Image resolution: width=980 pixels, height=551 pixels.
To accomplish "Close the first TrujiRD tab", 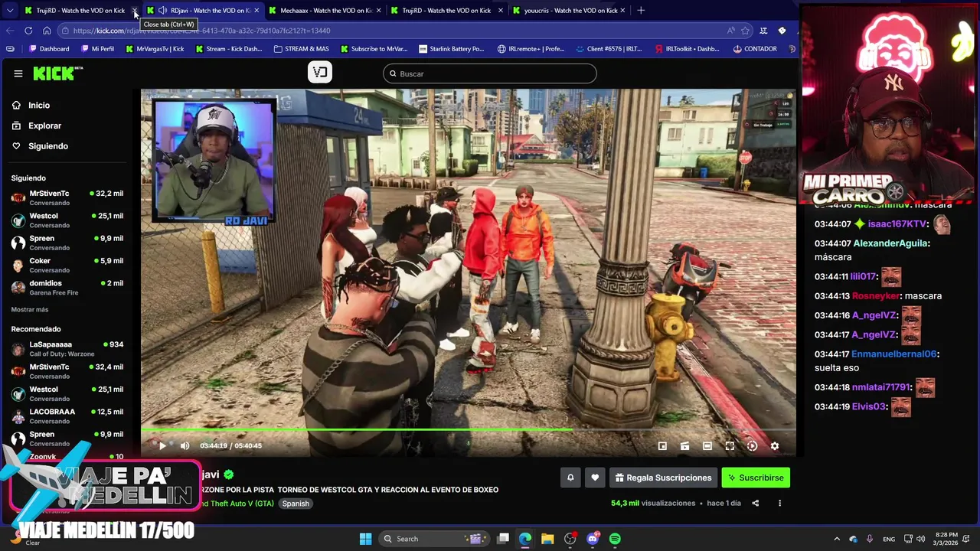I will (x=135, y=11).
